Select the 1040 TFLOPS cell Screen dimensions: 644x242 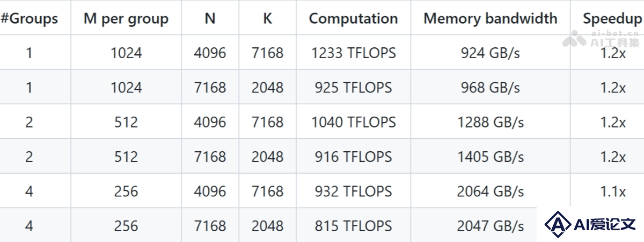click(x=354, y=122)
